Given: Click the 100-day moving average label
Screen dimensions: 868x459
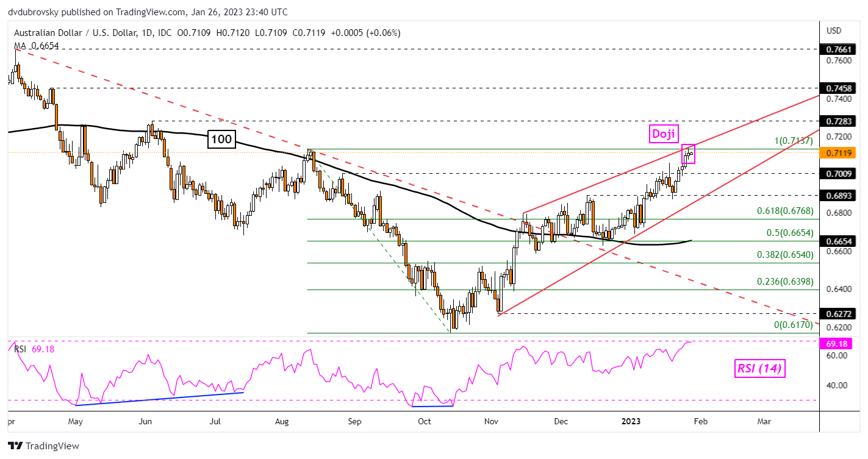Looking at the screenshot, I should 221,140.
